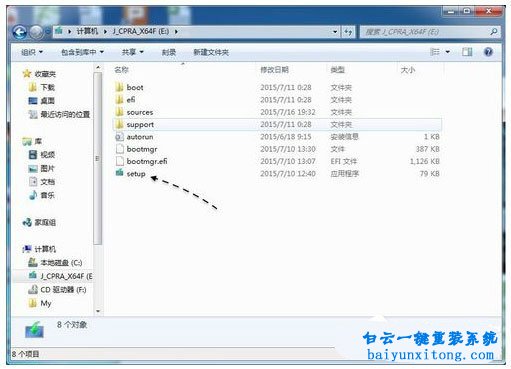The height and width of the screenshot is (369, 511).
Task: Sort by the 类型 column header
Action: [337, 70]
